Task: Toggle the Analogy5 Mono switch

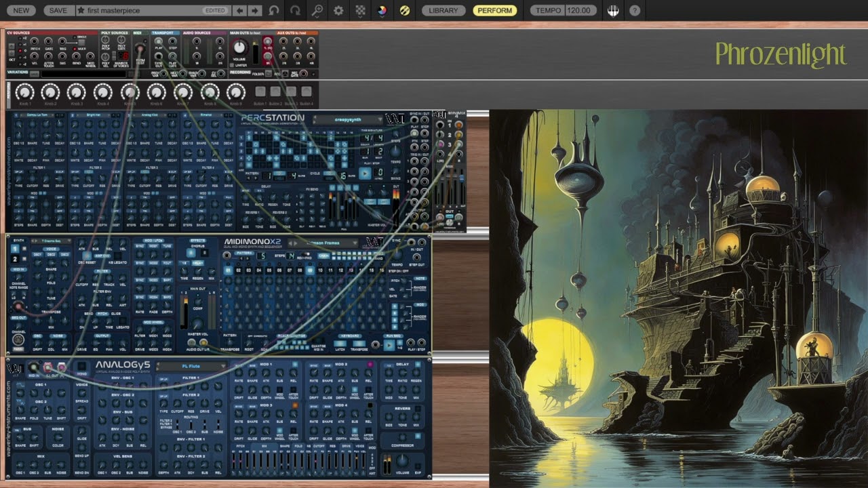Action: (81, 367)
